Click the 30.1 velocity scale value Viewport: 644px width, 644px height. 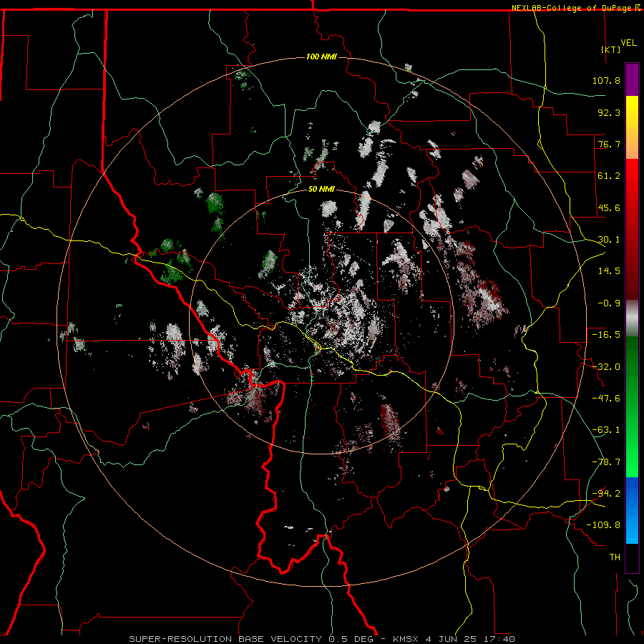pos(609,240)
